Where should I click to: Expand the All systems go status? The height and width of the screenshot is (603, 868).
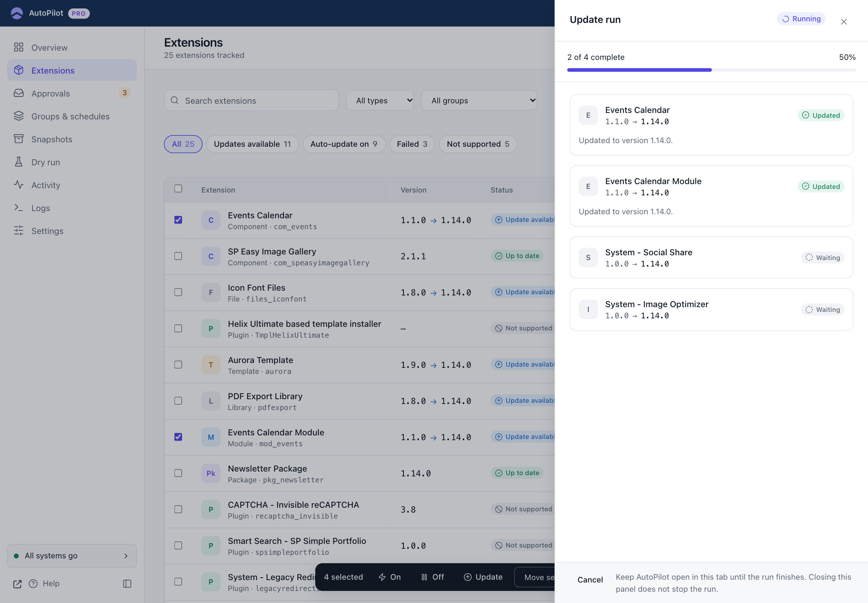click(x=72, y=556)
